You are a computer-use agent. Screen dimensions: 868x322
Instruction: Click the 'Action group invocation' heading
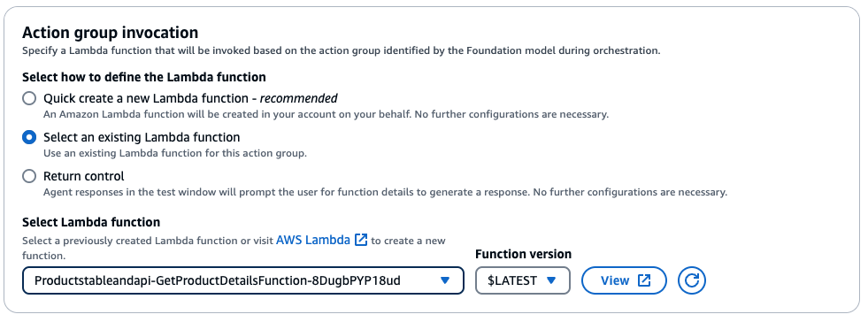click(111, 33)
